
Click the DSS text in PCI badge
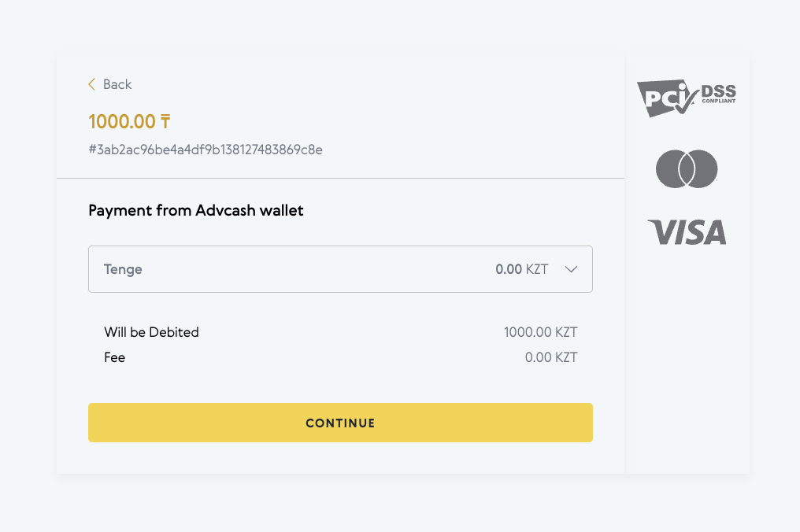pos(719,91)
